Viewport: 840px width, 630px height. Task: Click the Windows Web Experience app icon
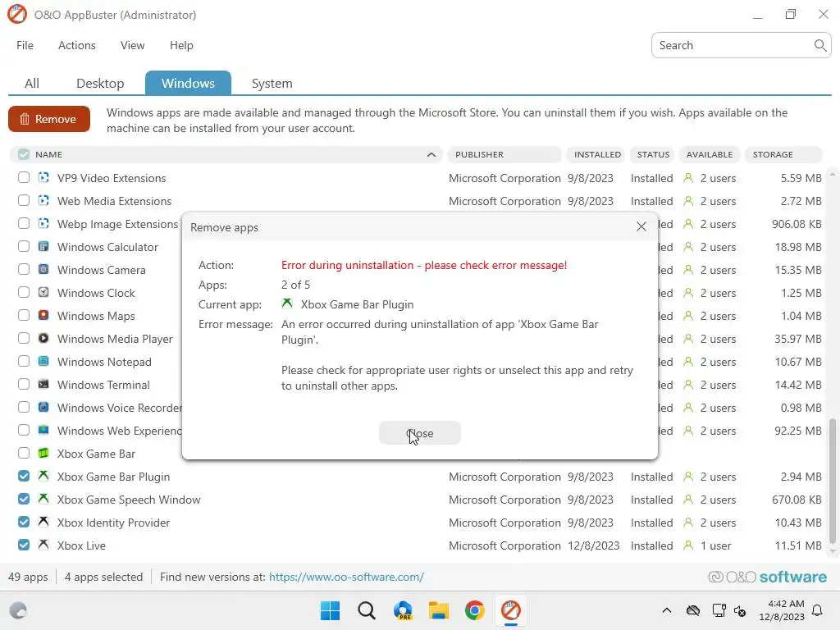43,430
